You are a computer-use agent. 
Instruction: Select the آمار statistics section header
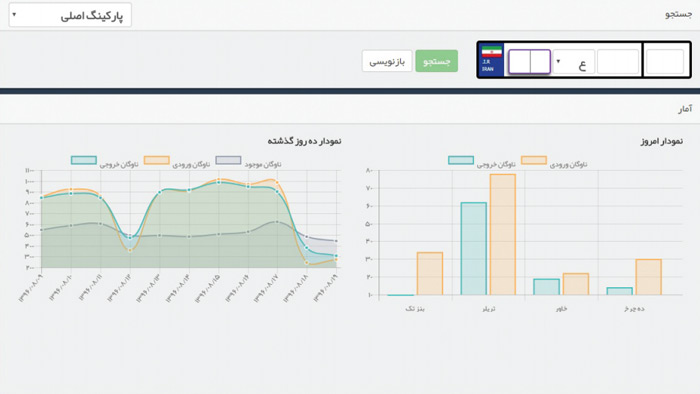(685, 109)
